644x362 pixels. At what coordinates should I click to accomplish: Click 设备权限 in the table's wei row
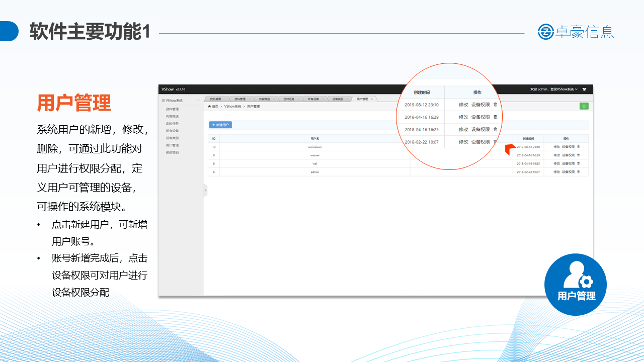click(x=568, y=163)
